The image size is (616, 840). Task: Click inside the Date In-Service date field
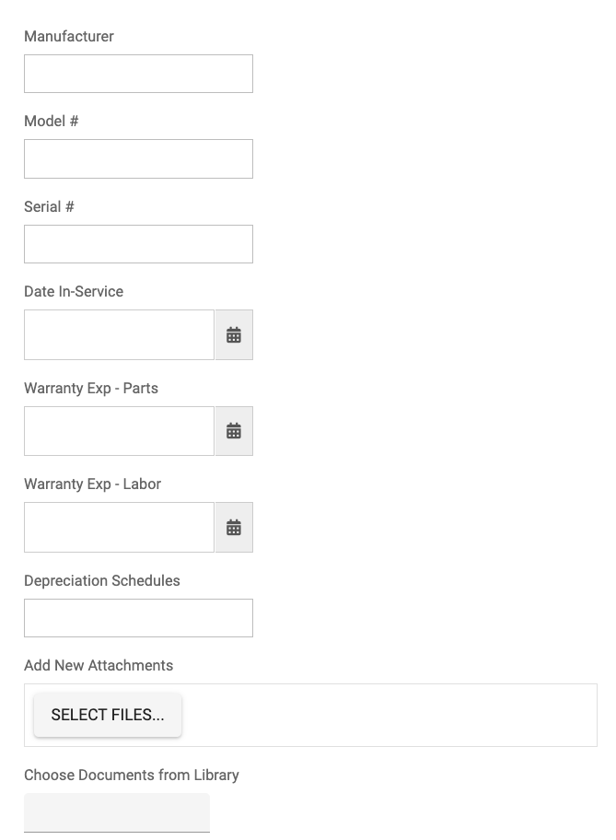pyautogui.click(x=119, y=335)
